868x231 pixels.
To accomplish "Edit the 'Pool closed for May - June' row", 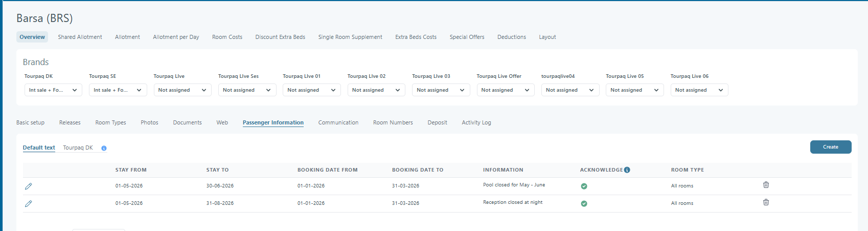I will [29, 186].
